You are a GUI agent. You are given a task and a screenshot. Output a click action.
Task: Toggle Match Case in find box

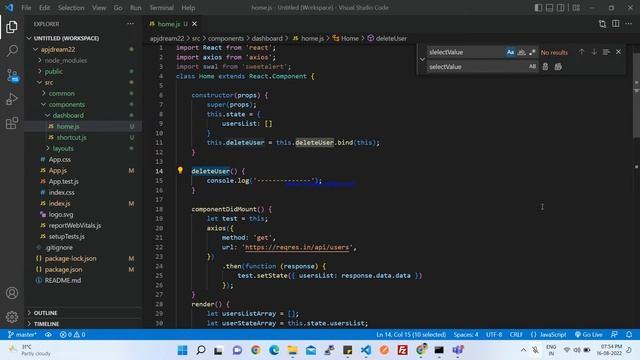coord(510,52)
